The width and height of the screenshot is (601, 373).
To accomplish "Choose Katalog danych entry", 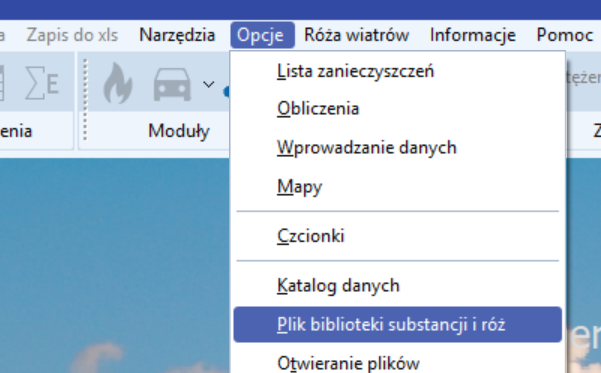I will [x=397, y=286].
